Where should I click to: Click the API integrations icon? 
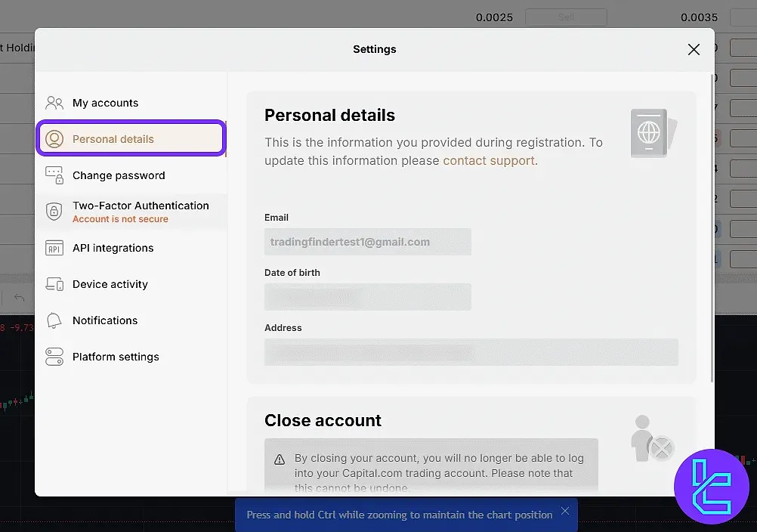54,248
